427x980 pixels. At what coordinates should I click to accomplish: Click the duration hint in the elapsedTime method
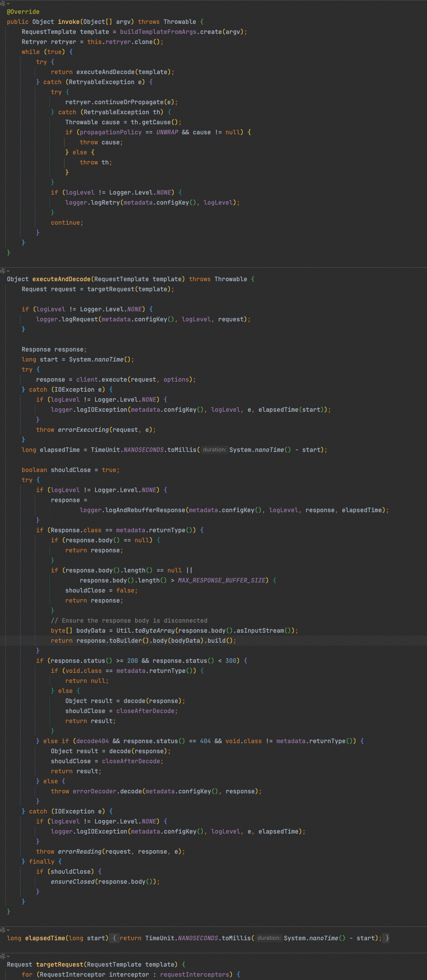269,938
